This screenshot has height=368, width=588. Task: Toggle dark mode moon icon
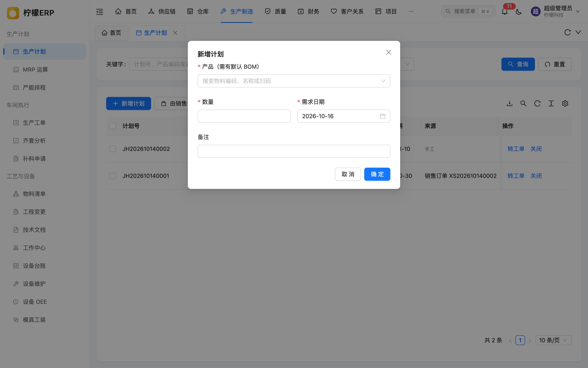[x=519, y=11]
